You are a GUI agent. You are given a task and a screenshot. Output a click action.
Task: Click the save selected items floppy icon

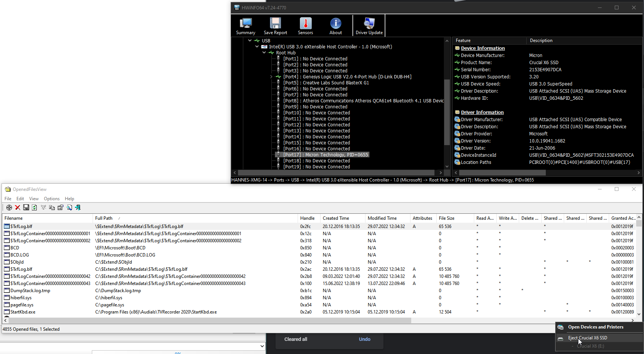pos(26,207)
